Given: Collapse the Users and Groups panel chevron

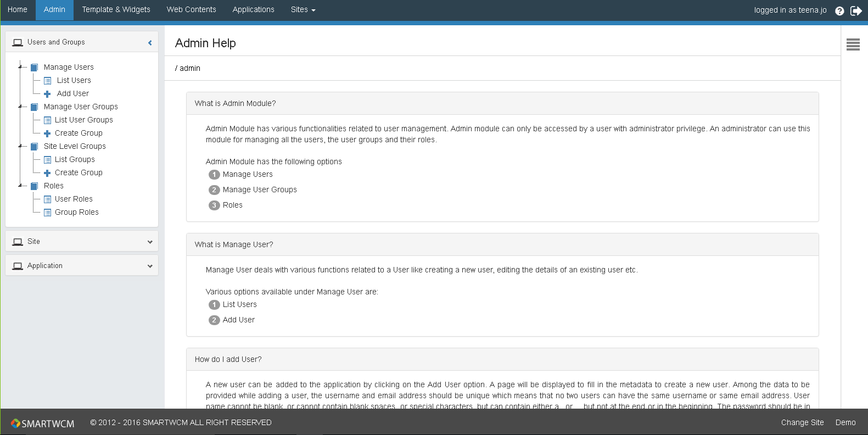Looking at the screenshot, I should click(x=150, y=43).
